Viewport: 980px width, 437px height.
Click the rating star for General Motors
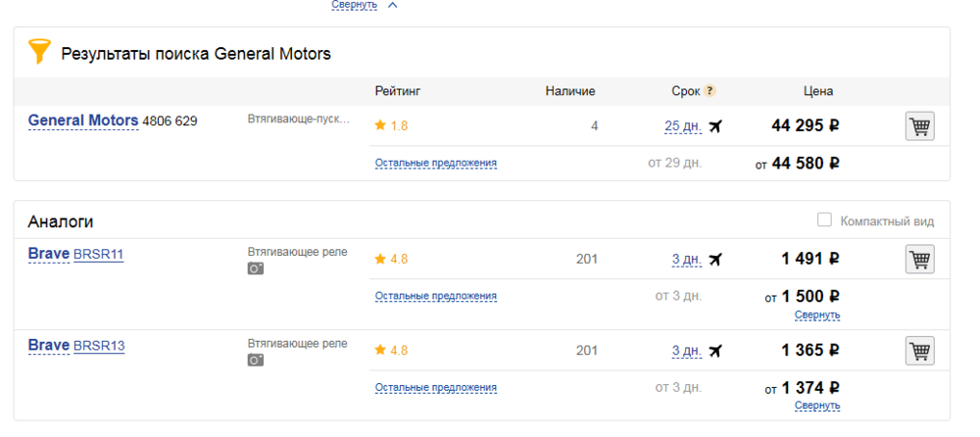[380, 125]
